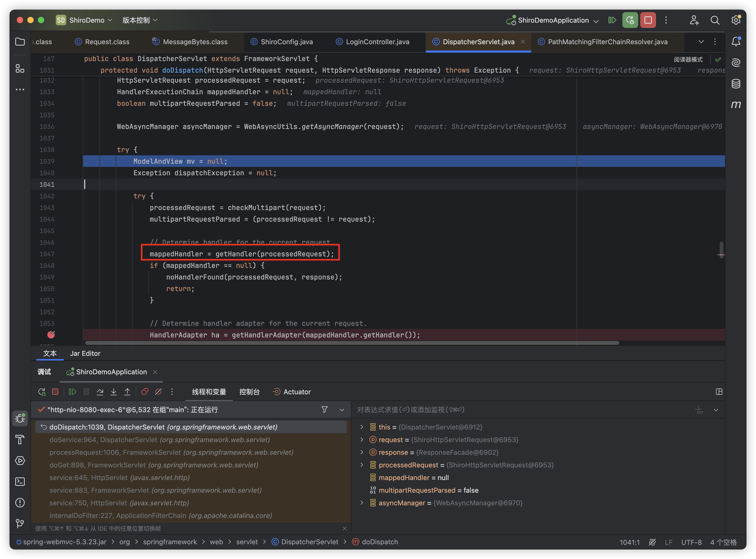Screen dimensions: 756x559
Task: Open IDE settings gear icon
Action: [x=736, y=20]
